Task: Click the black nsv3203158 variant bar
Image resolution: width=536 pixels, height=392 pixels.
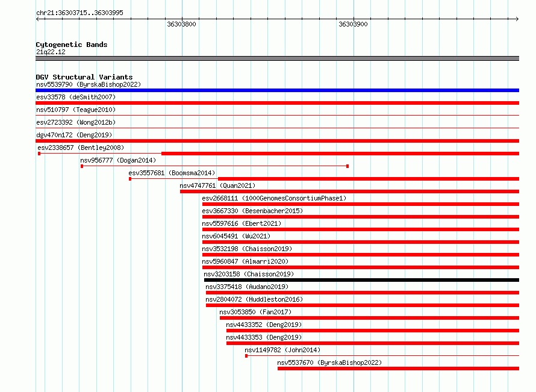Action: [362, 280]
